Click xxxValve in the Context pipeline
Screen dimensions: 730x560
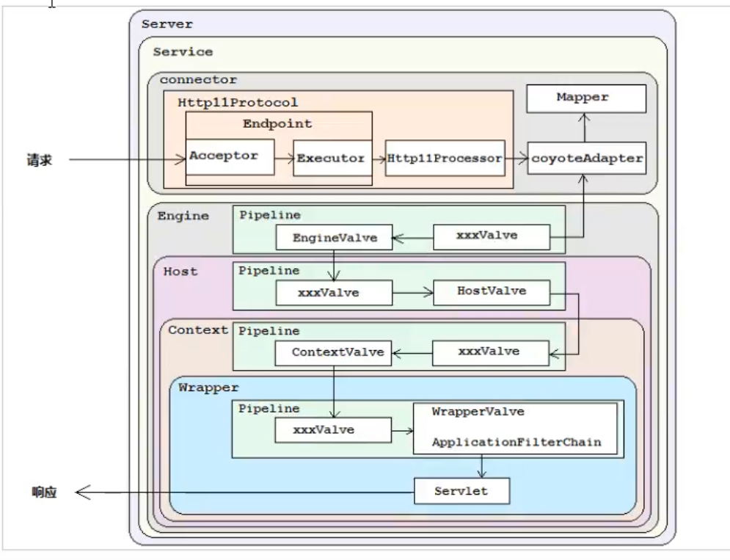coord(489,352)
